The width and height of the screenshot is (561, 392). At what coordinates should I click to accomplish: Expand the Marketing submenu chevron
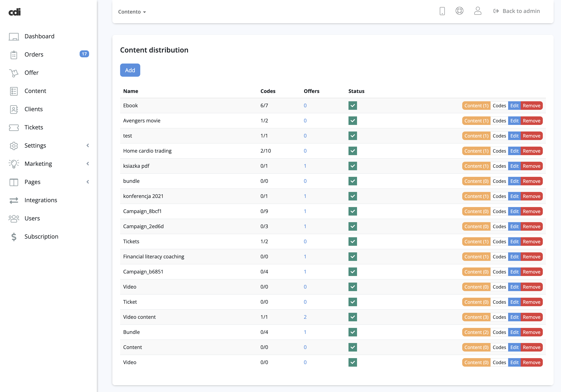click(88, 164)
